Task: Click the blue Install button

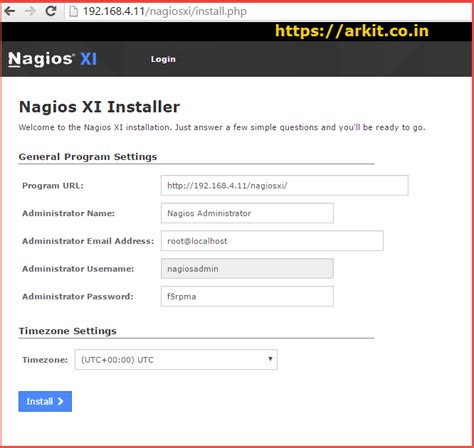Action: [x=45, y=401]
